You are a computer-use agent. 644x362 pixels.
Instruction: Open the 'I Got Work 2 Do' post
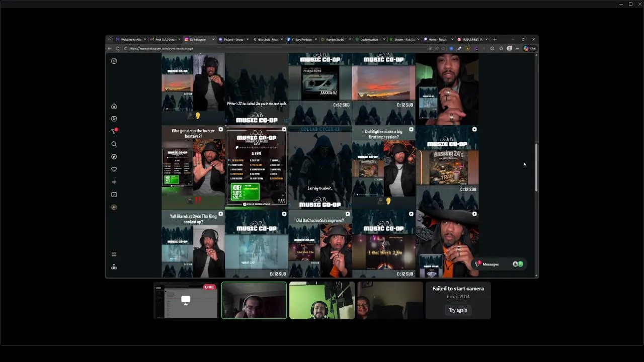tap(383, 244)
